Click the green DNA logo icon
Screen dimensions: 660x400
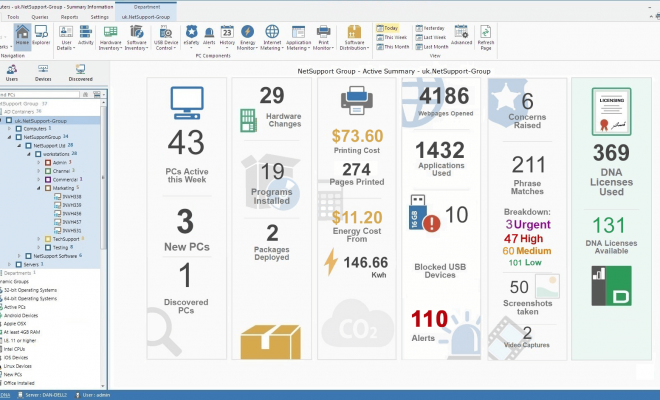pyautogui.click(x=611, y=285)
